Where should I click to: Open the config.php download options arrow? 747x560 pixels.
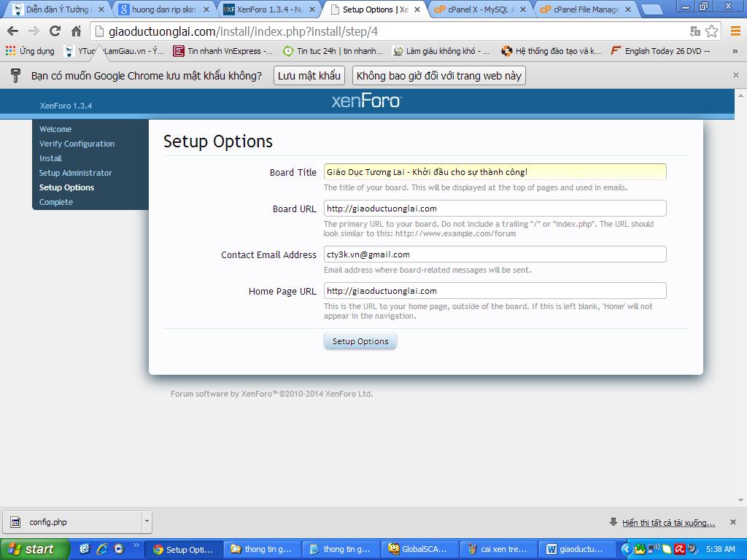(147, 521)
